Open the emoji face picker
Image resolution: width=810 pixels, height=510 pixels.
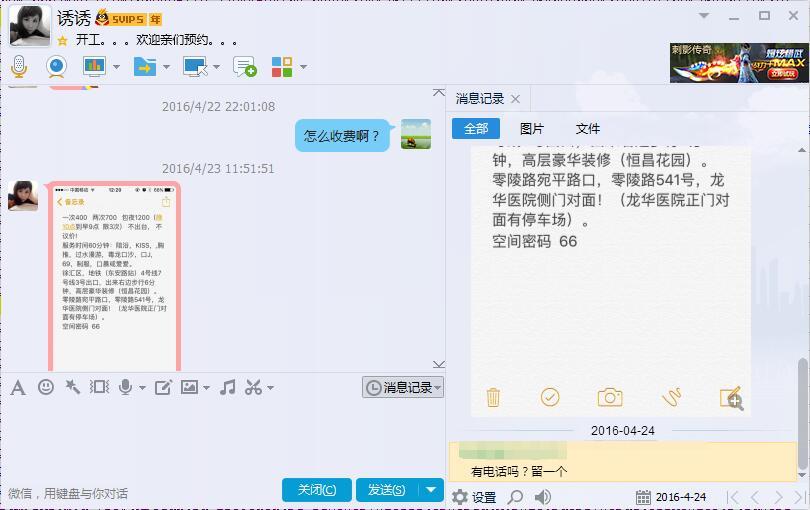click(x=46, y=387)
